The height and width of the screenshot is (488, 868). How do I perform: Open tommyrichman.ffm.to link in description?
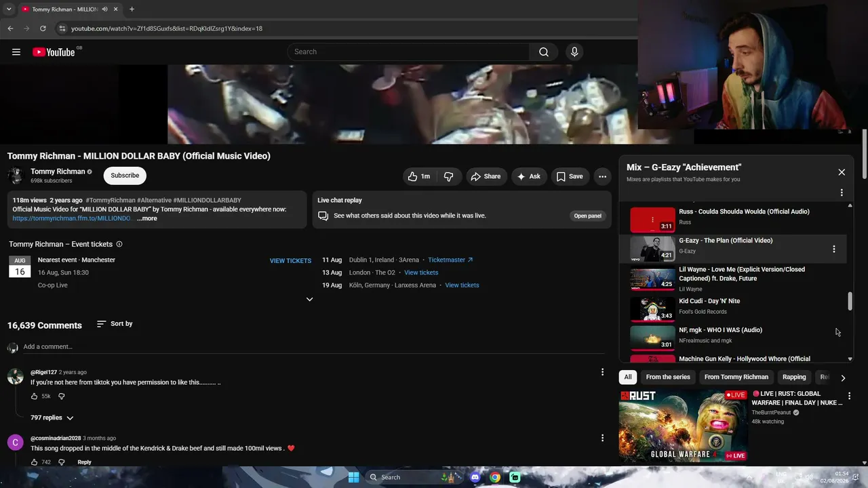click(71, 218)
